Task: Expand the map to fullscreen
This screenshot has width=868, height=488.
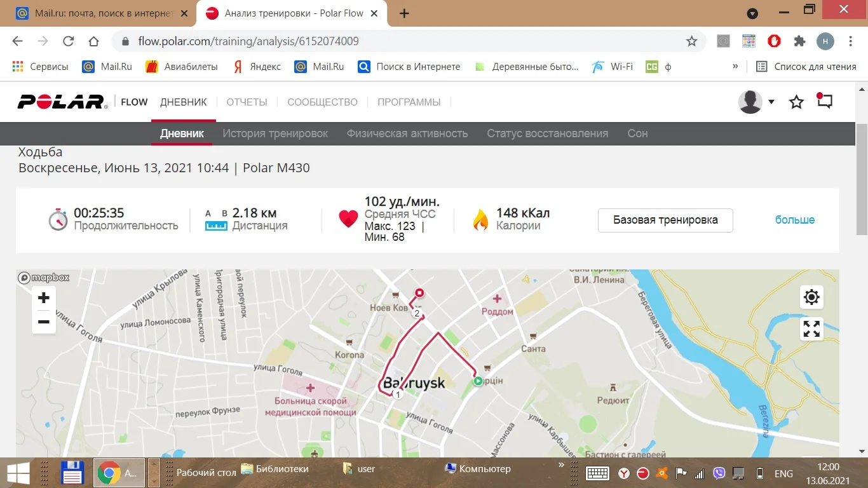Action: [811, 329]
